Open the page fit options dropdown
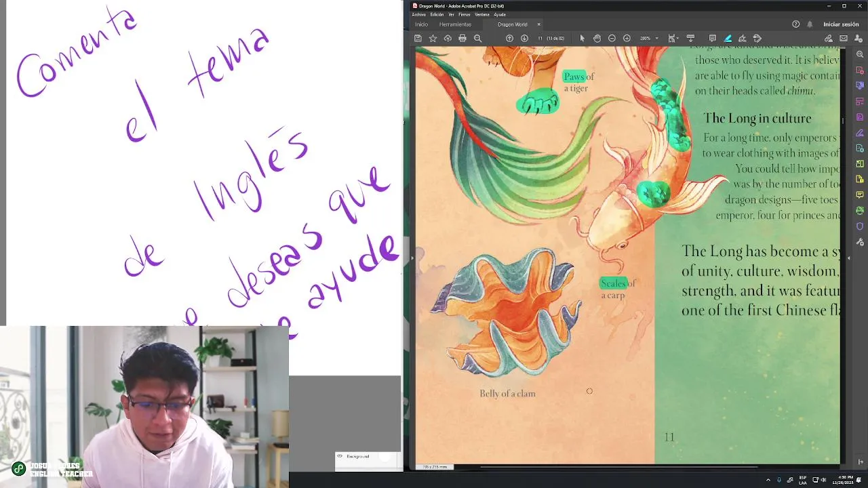Screen dimensions: 868x488 click(673, 39)
